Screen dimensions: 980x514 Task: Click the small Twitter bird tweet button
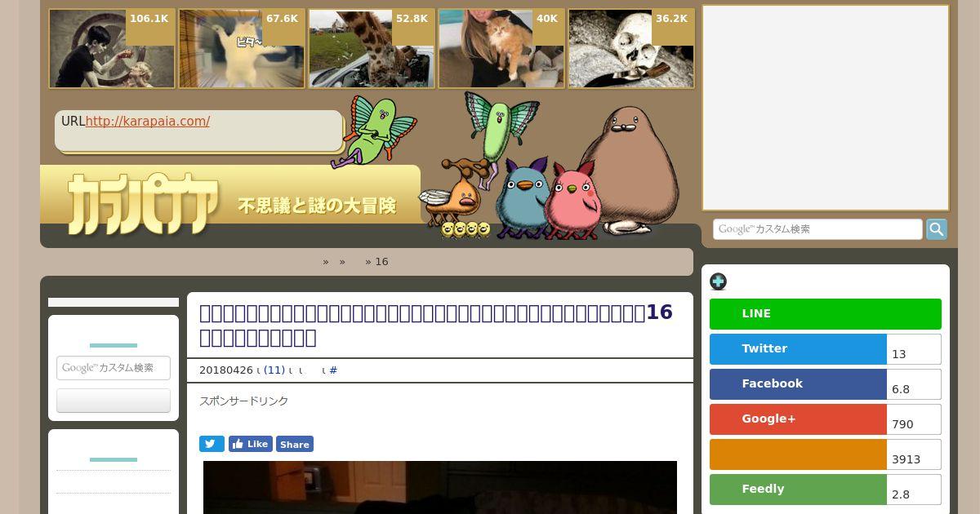tap(212, 444)
